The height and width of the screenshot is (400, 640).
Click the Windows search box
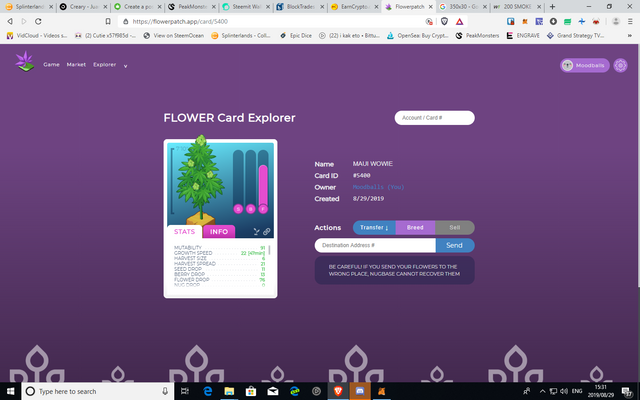[x=98, y=391]
